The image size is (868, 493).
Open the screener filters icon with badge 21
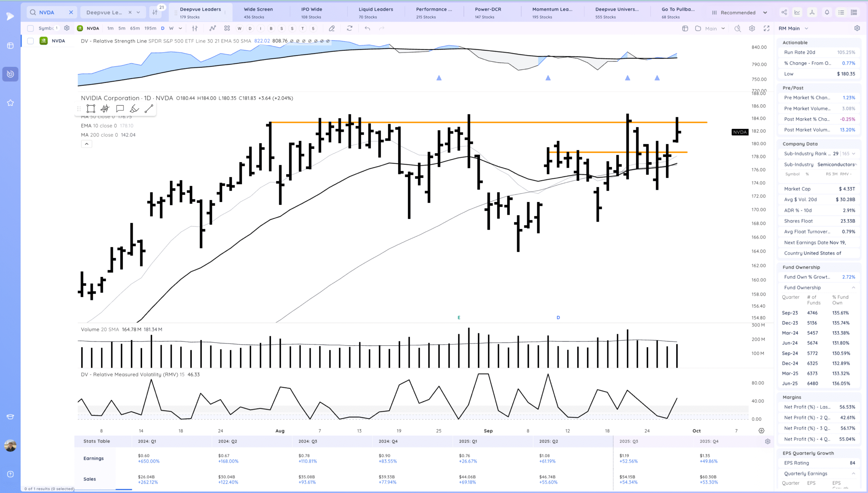point(155,12)
